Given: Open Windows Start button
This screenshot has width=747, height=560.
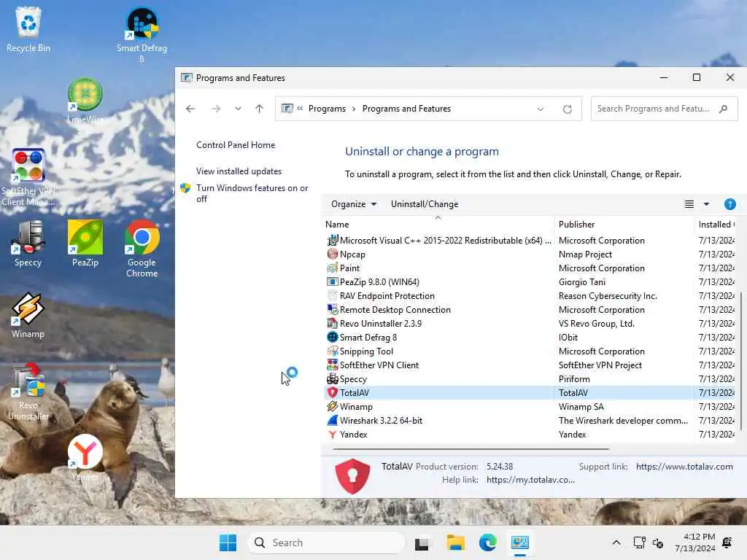Looking at the screenshot, I should click(x=228, y=542).
